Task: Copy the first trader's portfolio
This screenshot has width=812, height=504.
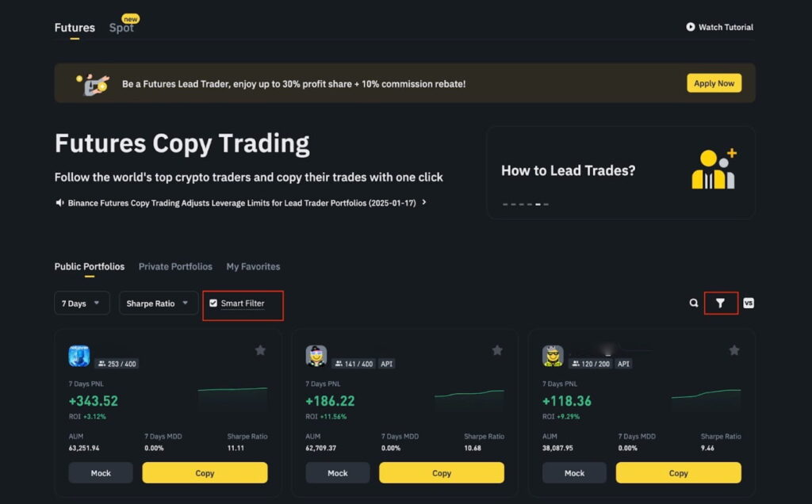Action: point(205,472)
